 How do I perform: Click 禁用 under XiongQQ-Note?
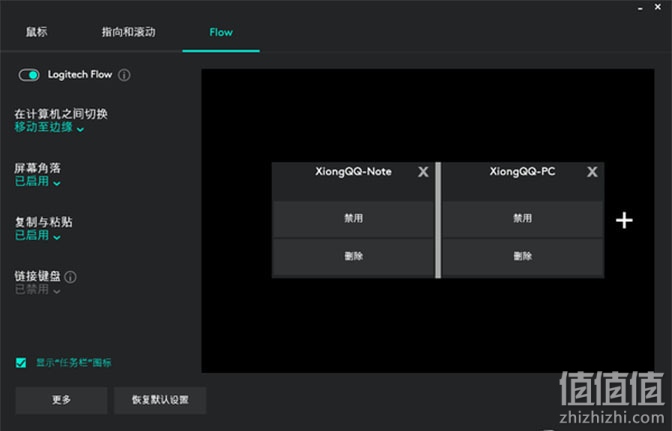coord(353,218)
